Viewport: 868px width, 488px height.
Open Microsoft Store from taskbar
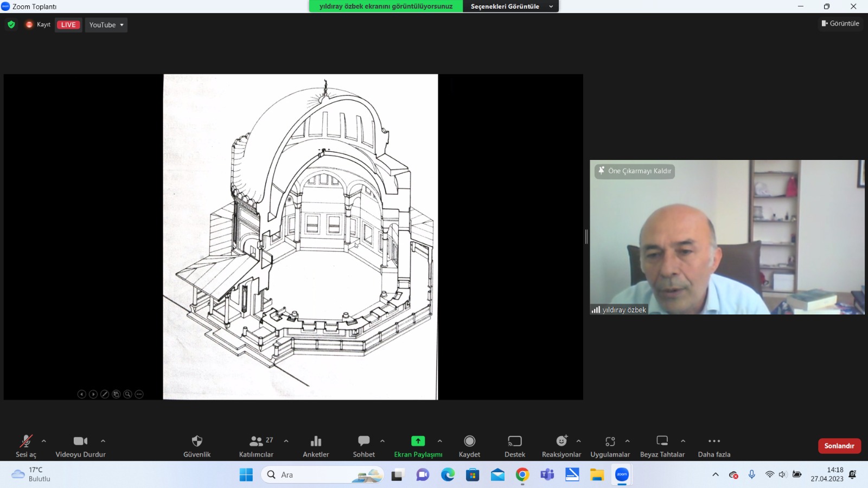point(473,475)
